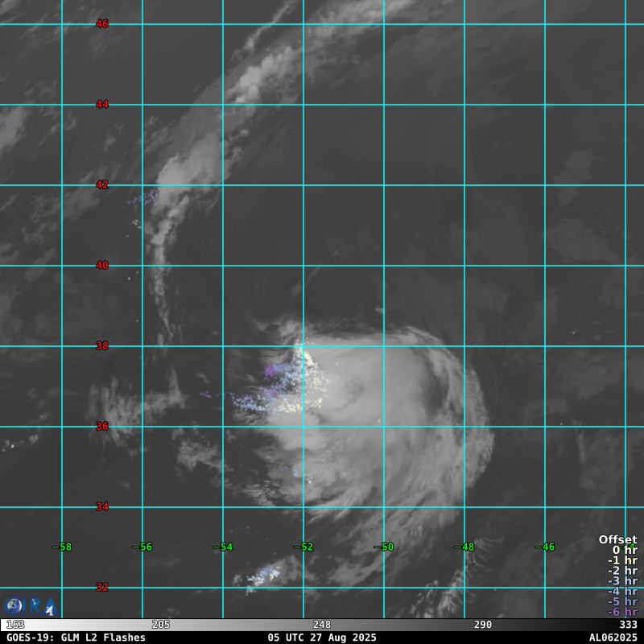This screenshot has height=644, width=644.
Task: Select the '-6 hr' offset legend entry
Action: 622,612
